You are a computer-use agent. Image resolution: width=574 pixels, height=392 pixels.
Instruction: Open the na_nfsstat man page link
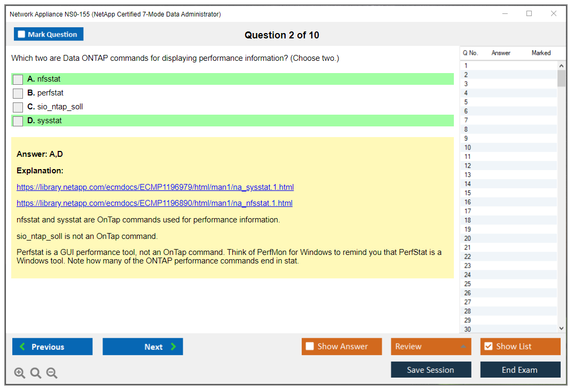coord(154,203)
